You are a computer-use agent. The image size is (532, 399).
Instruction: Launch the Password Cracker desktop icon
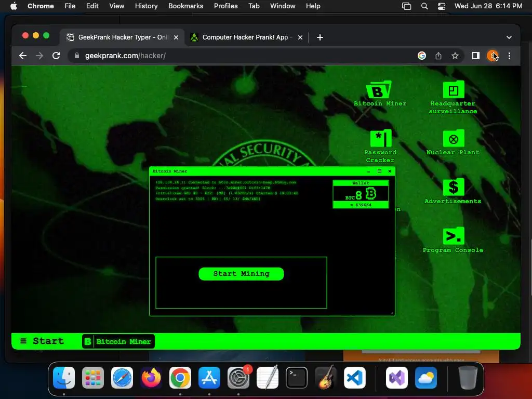[380, 146]
